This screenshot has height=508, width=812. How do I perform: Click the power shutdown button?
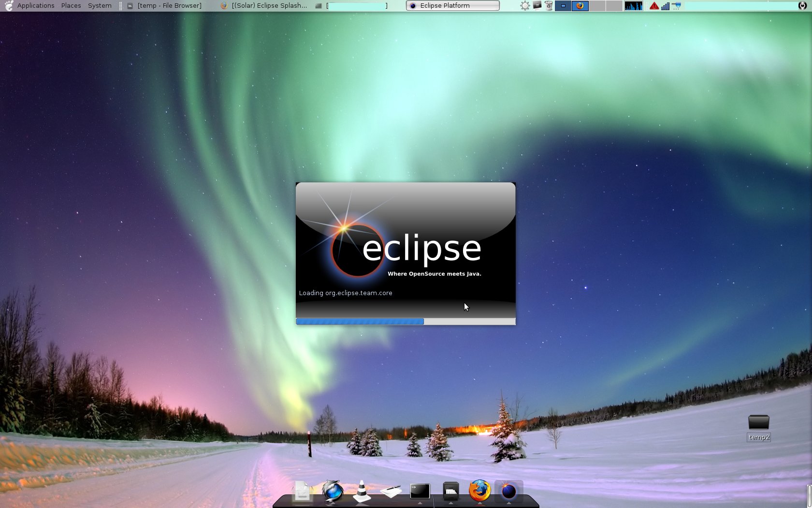tap(802, 6)
